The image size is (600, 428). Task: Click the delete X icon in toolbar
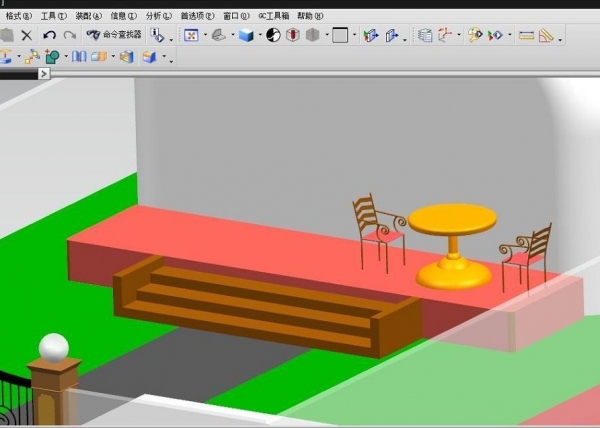coord(27,35)
